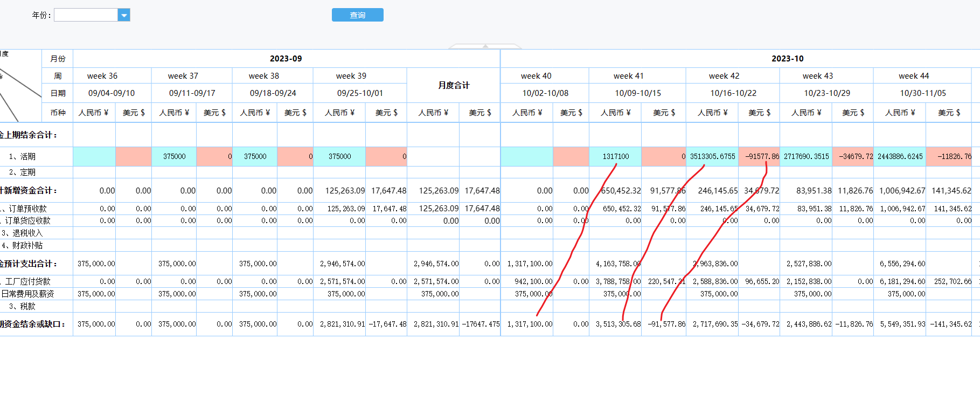The height and width of the screenshot is (415, 980).
Task: Click the 查询 button
Action: click(x=358, y=15)
